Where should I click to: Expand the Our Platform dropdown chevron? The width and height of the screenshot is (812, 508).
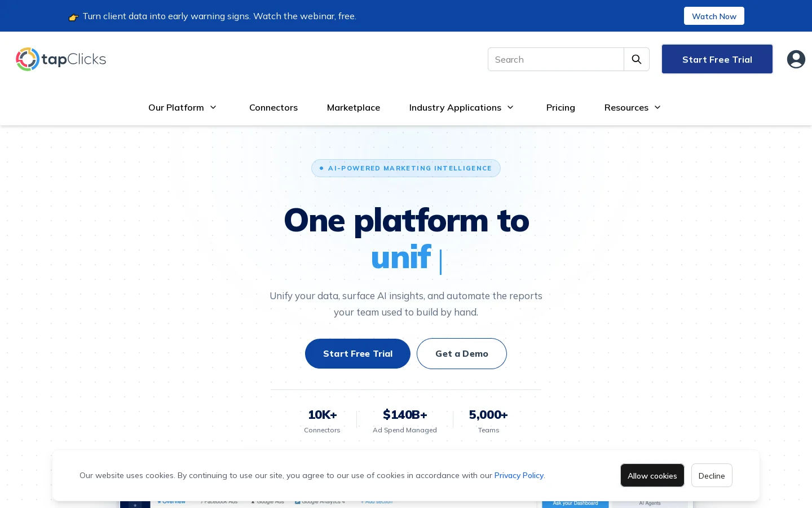pos(213,107)
